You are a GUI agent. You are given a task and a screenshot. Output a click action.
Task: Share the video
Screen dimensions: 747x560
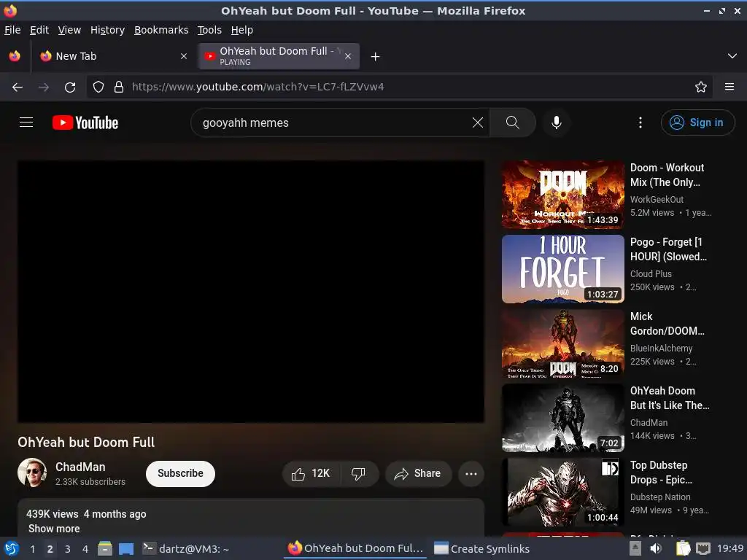(418, 473)
